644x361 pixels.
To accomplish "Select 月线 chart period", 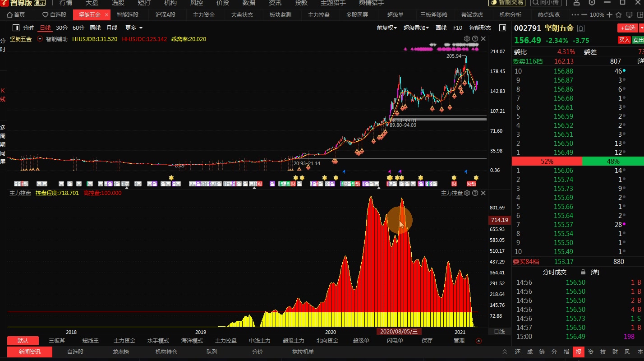I will tap(112, 28).
